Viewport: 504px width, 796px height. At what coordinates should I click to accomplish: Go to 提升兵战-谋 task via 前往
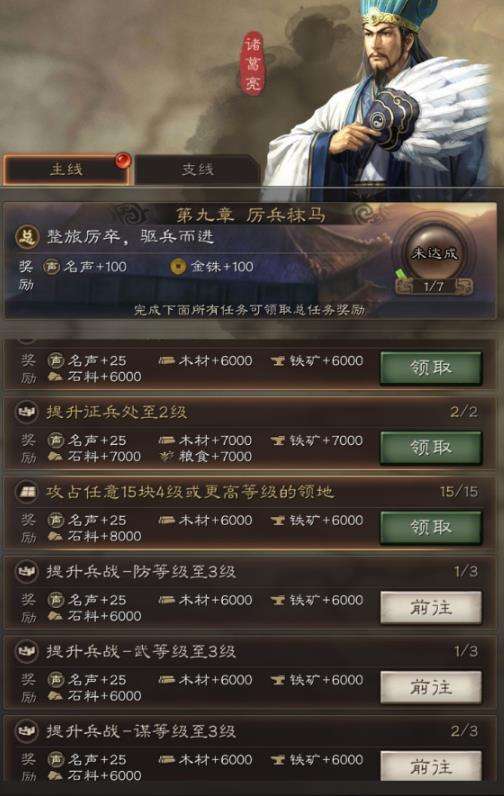click(x=430, y=766)
